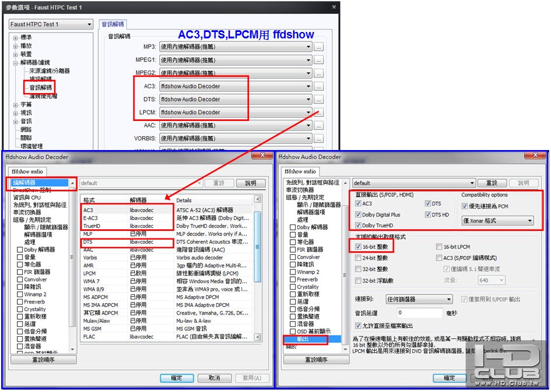Open the default preset dropdown in output window
Image resolution: width=551 pixels, height=392 pixels.
click(x=414, y=183)
